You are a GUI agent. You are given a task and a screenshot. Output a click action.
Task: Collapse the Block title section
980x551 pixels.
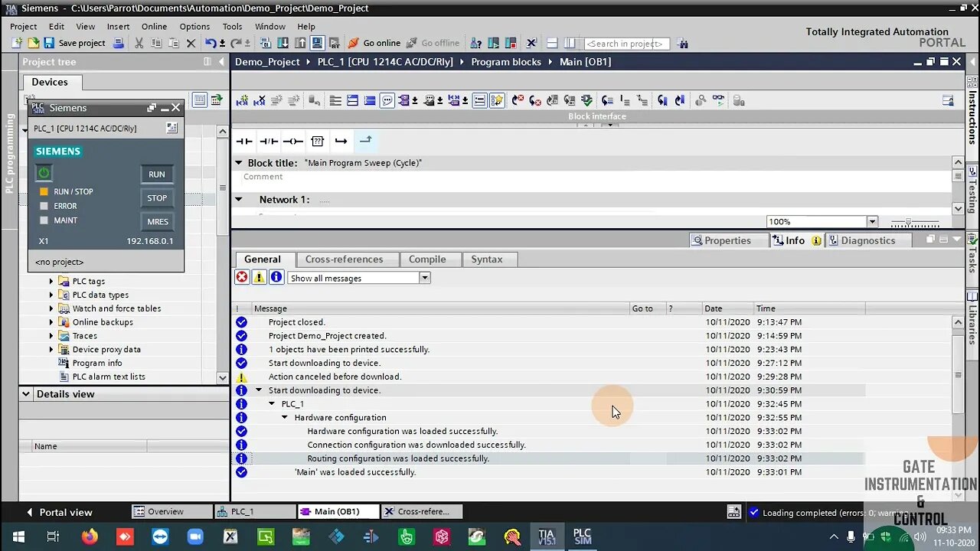coord(239,163)
